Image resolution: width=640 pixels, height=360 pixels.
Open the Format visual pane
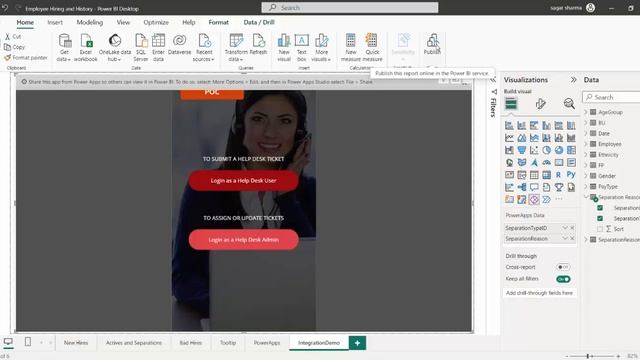click(x=540, y=104)
